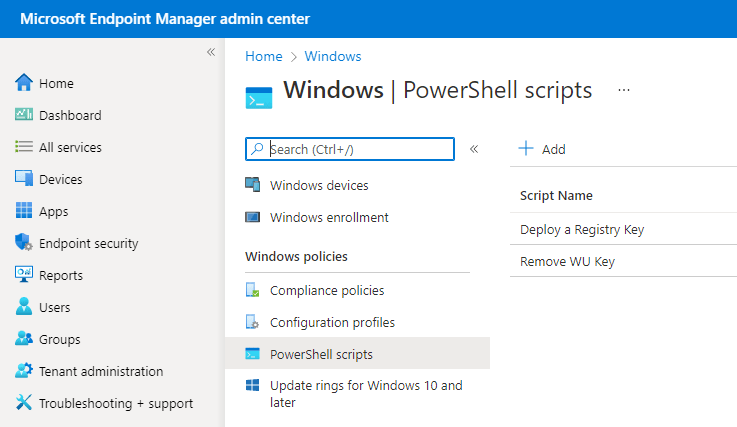Sort by the Script Name column header

(556, 196)
